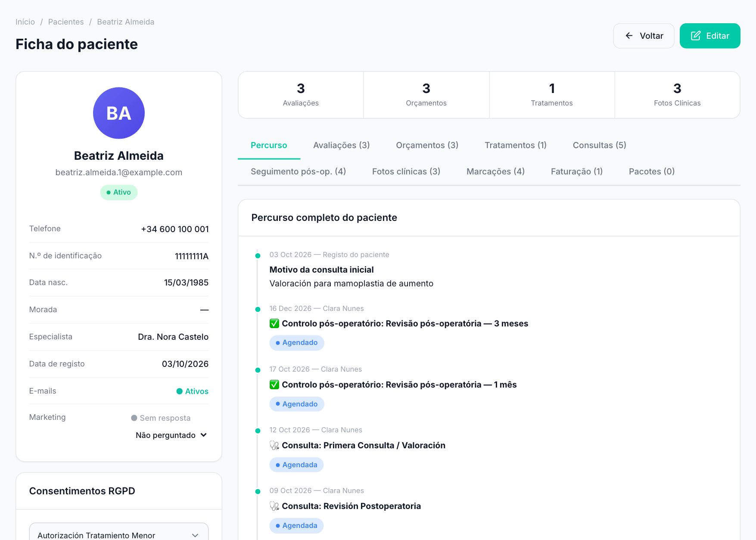The width and height of the screenshot is (756, 540).
Task: Click the Agendado badge under the 3 meses review
Action: click(297, 343)
